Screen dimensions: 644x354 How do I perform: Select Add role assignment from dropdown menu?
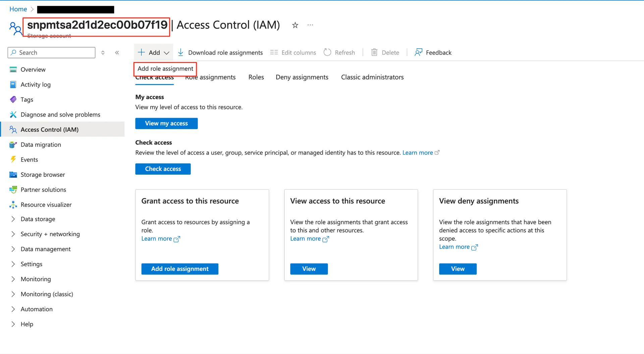pos(165,69)
